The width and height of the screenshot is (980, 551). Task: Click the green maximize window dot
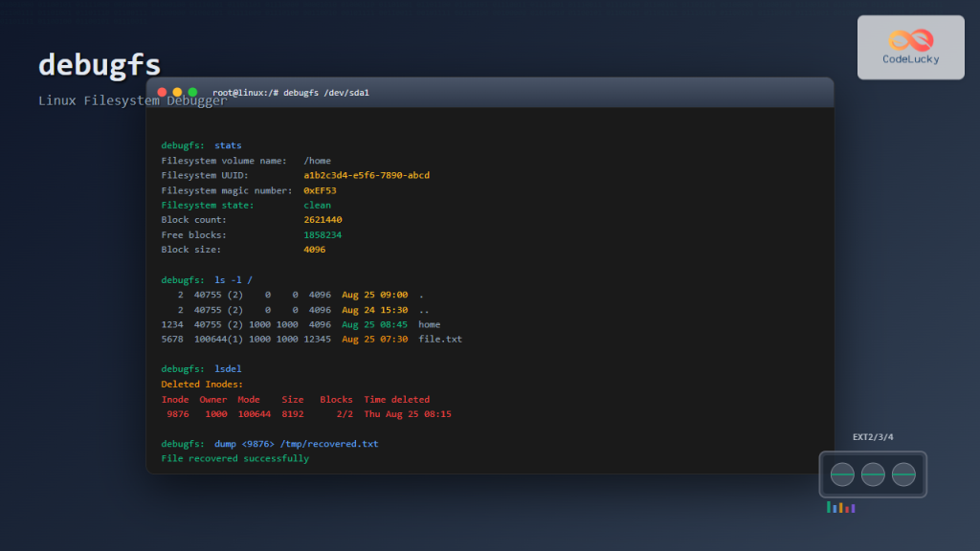coord(192,92)
